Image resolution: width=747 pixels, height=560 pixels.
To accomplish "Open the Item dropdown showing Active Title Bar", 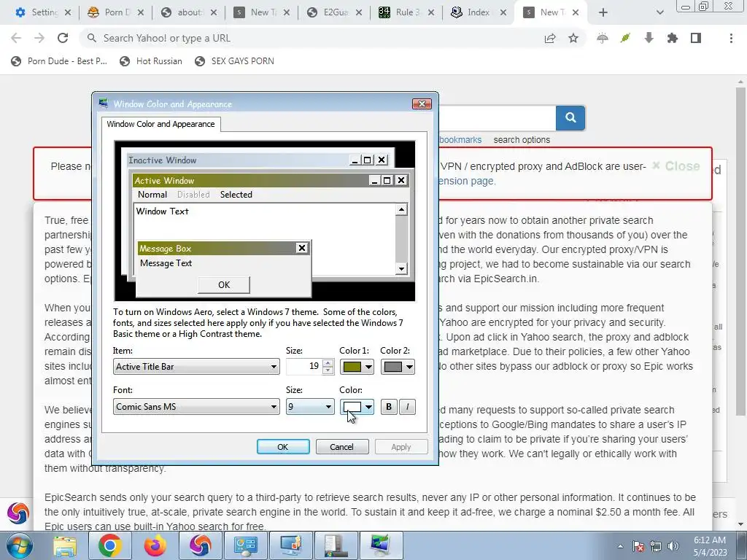I will click(x=196, y=366).
